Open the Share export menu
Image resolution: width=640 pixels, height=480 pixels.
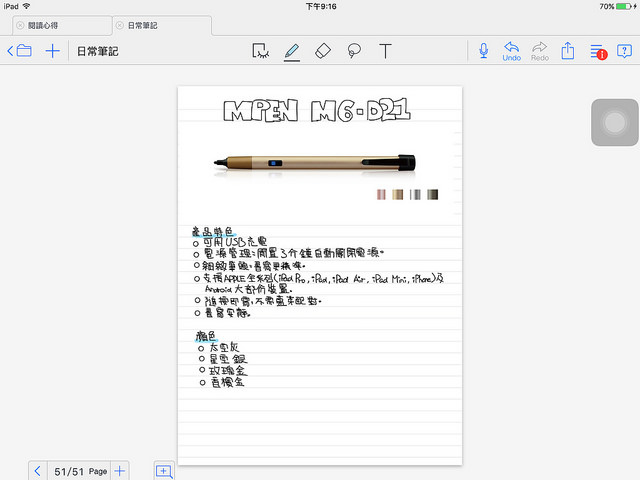pos(568,51)
